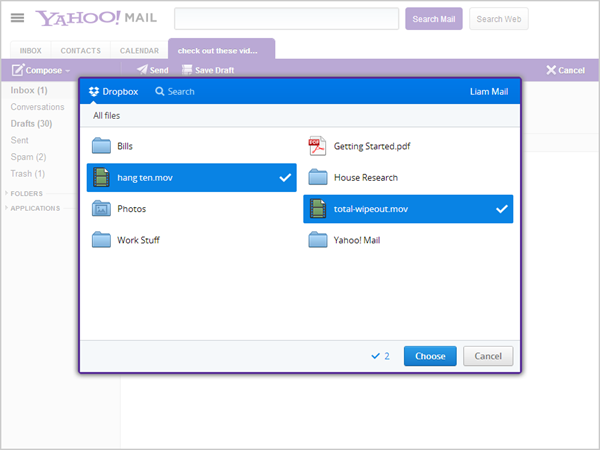
Task: Click the selected count checkmark indicator
Action: [x=375, y=356]
